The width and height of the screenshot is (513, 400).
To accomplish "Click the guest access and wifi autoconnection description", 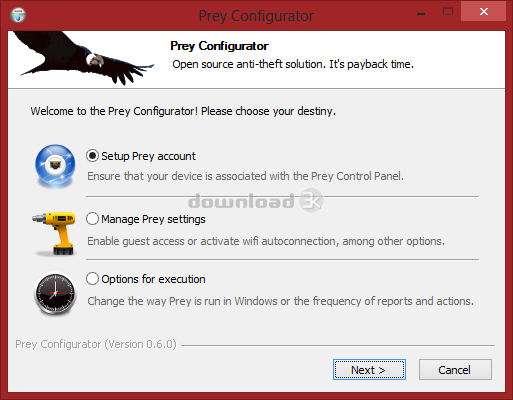I will click(266, 241).
